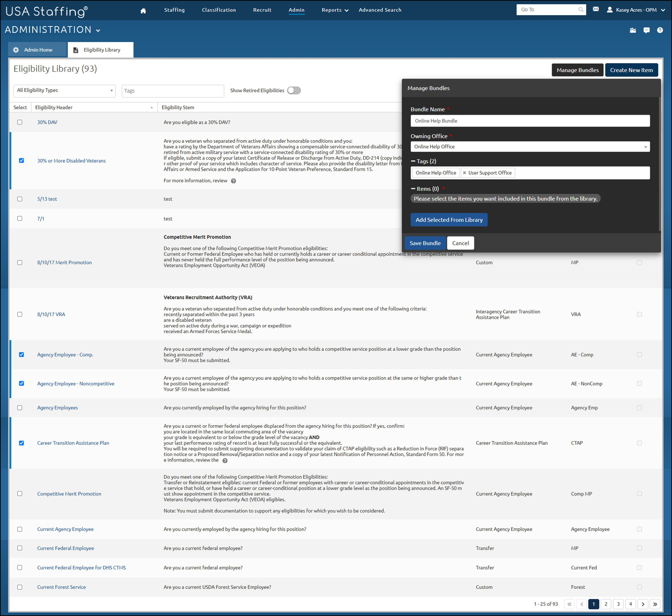
Task: Switch to the Admin Home tab
Action: click(38, 49)
